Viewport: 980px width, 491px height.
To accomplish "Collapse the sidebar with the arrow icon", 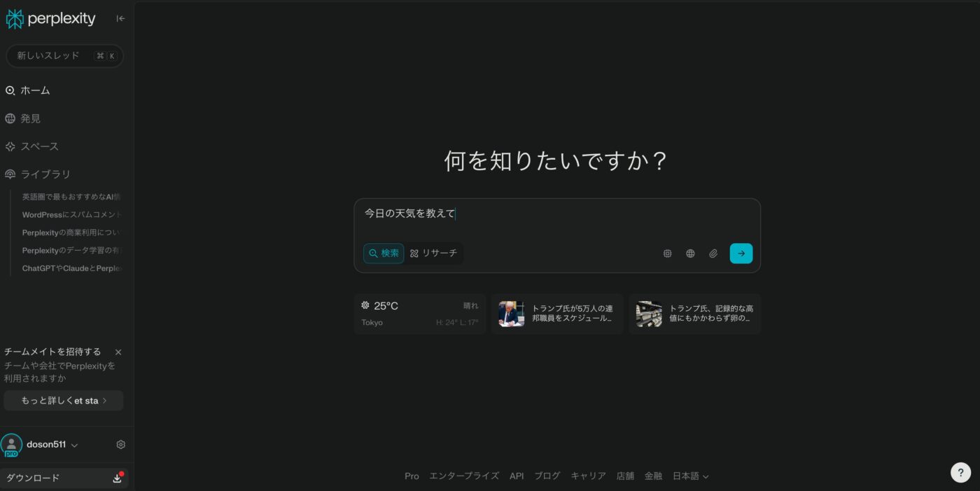I will [120, 19].
